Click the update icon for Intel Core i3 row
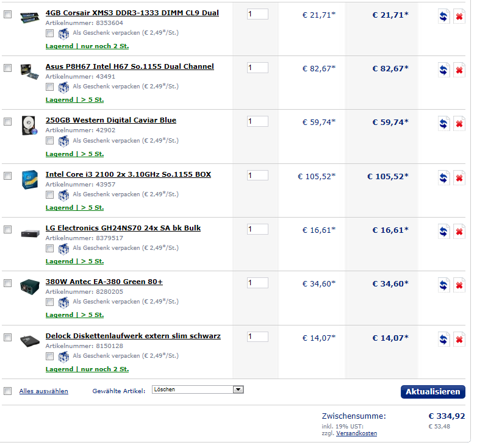477x448 pixels. pyautogui.click(x=443, y=177)
